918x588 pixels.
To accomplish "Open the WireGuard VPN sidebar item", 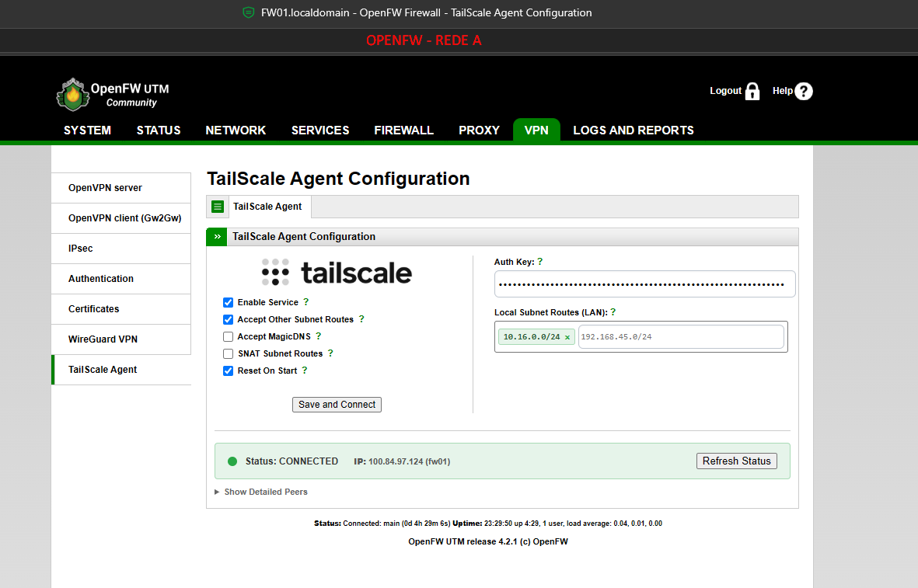I will pos(121,339).
